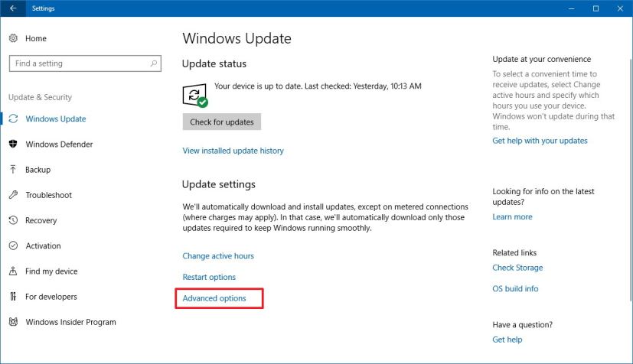Click the 'Have a question?' heading
Screen dimensions: 633x364
click(x=522, y=324)
